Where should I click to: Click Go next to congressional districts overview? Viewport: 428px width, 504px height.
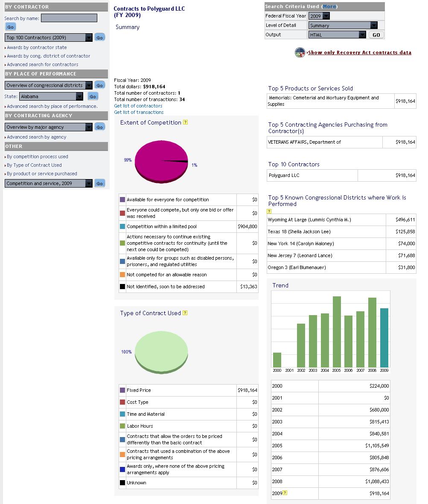(x=100, y=85)
